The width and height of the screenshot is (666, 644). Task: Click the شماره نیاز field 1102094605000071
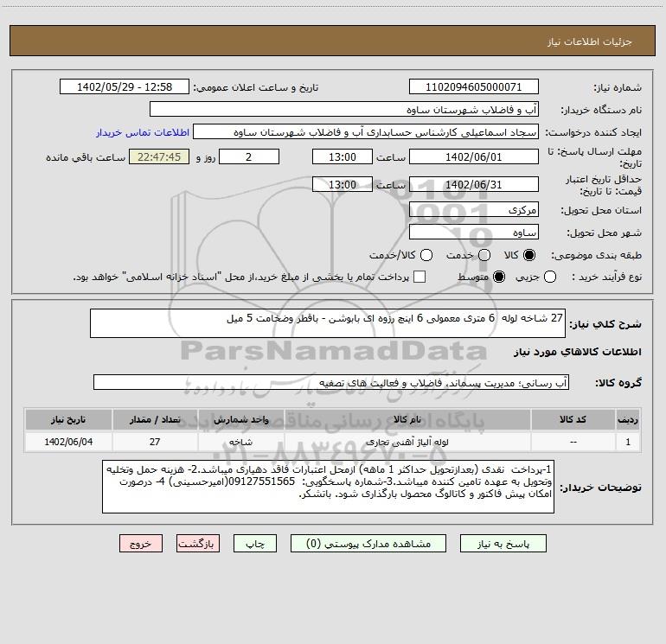click(x=474, y=86)
